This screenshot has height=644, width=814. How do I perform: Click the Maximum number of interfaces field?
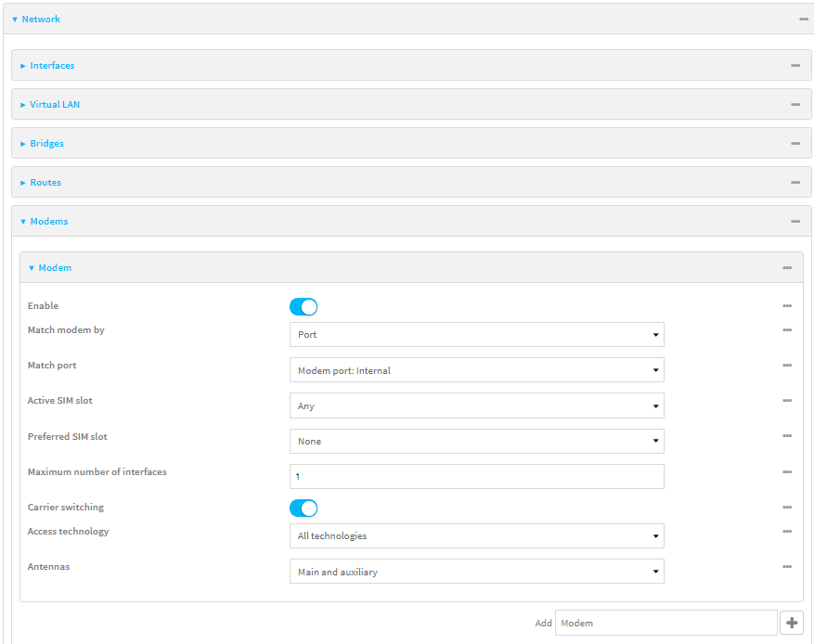pyautogui.click(x=476, y=476)
